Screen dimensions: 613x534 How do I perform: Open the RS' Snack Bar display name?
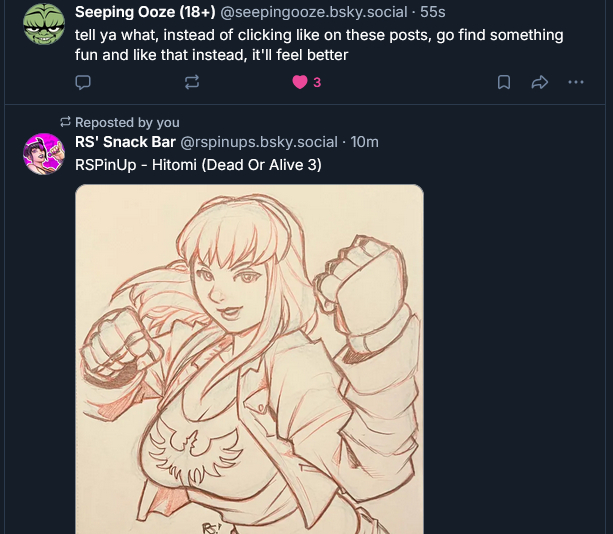pyautogui.click(x=125, y=142)
